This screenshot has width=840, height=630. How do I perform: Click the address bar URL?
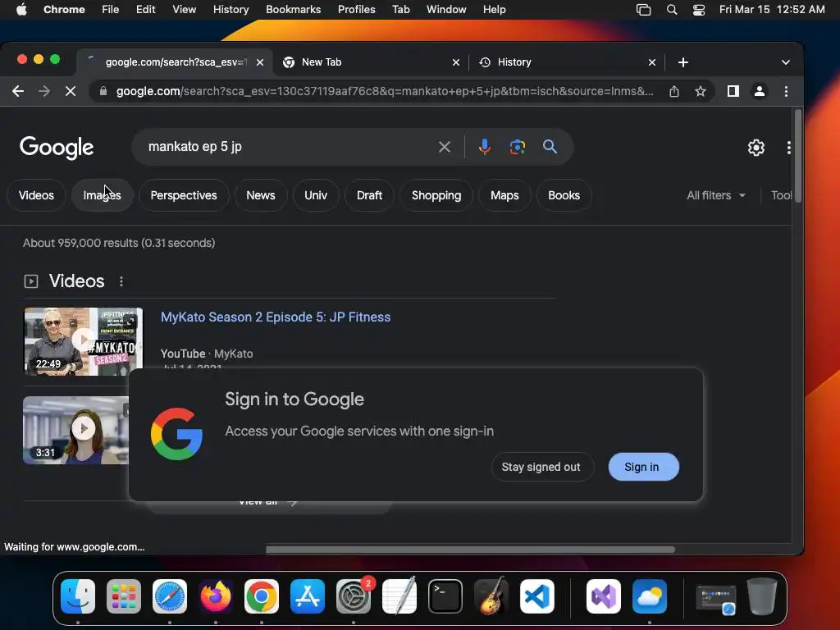click(385, 91)
